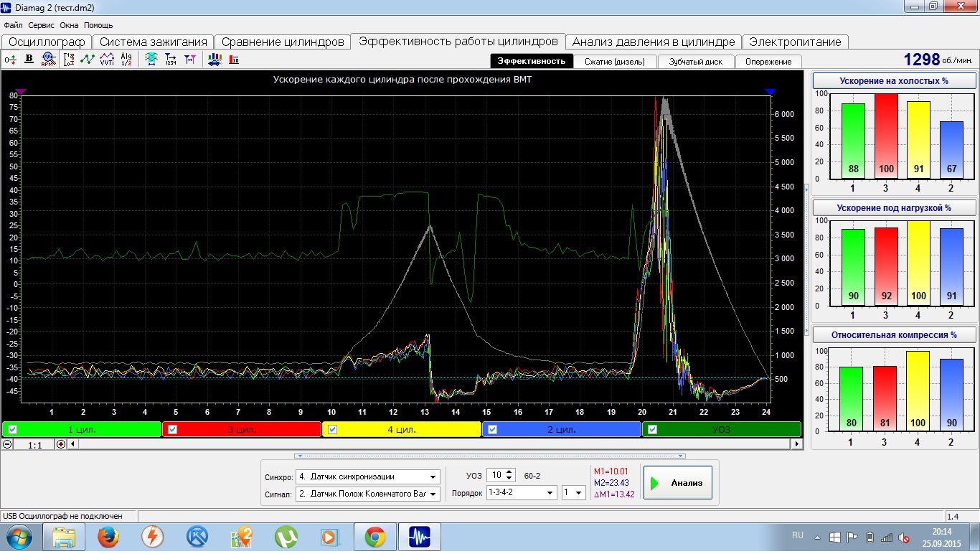Image resolution: width=980 pixels, height=554 pixels.
Task: Open Google Chrome from the taskbar
Action: click(x=374, y=537)
